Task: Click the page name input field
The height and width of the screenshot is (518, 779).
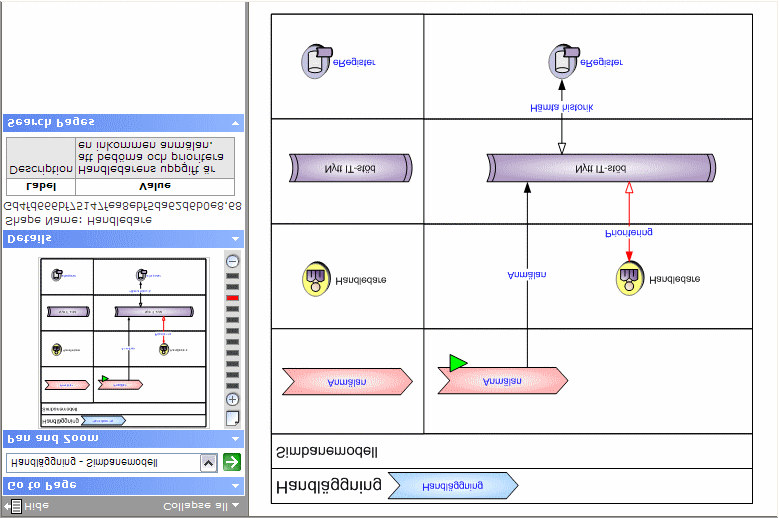Action: 104,463
